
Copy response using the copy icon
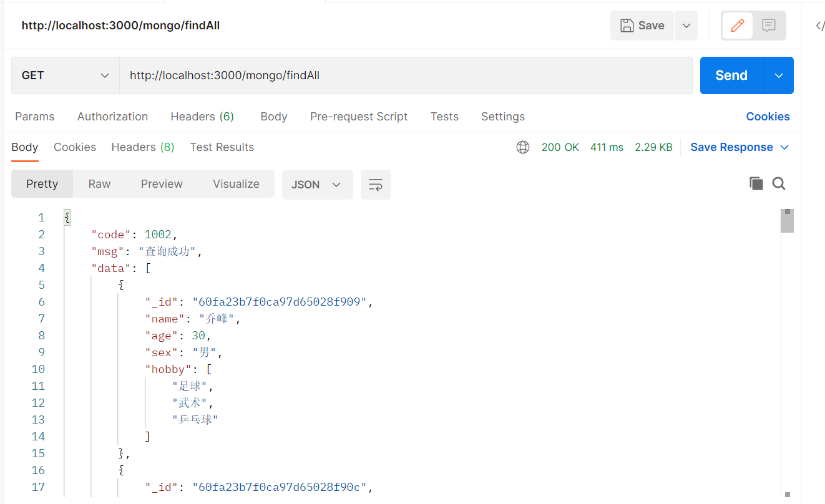pyautogui.click(x=756, y=183)
